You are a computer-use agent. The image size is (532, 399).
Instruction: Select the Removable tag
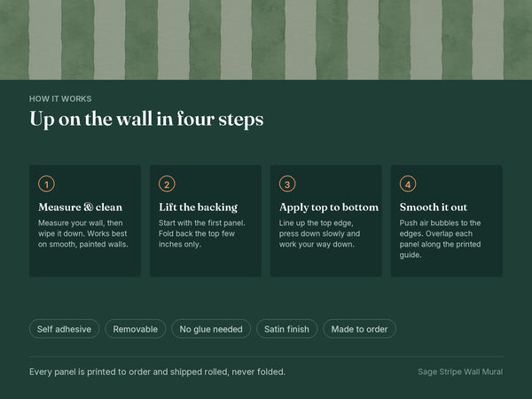click(136, 329)
